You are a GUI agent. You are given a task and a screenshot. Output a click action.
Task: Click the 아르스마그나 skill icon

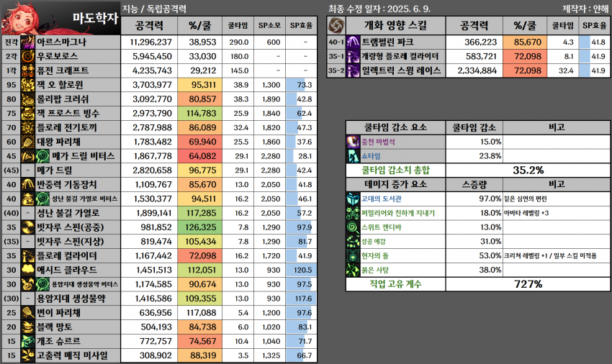coord(28,42)
